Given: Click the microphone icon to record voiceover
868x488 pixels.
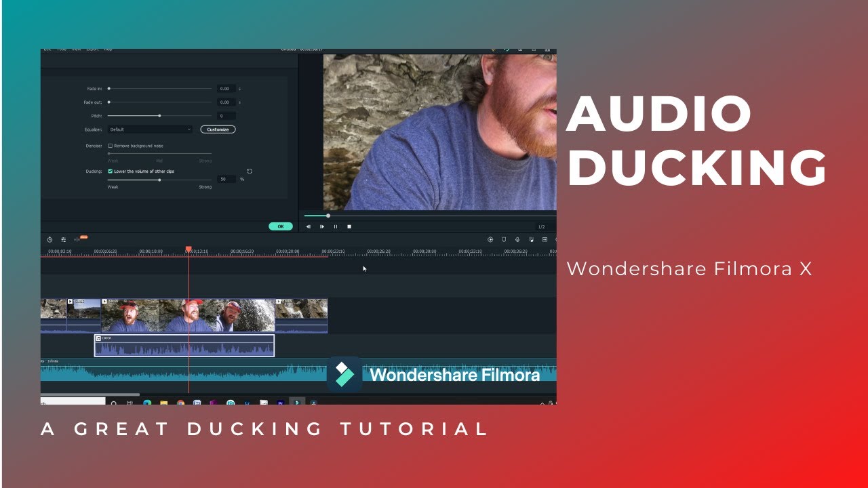Looking at the screenshot, I should [518, 239].
